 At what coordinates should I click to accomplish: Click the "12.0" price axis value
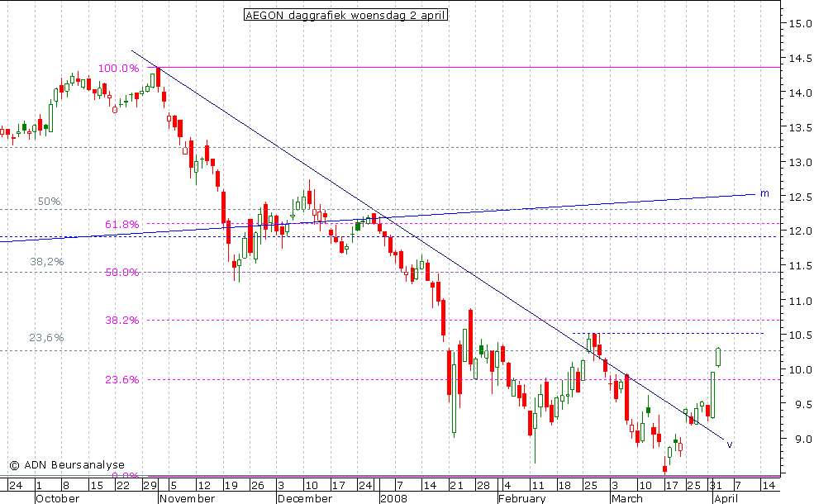[800, 231]
